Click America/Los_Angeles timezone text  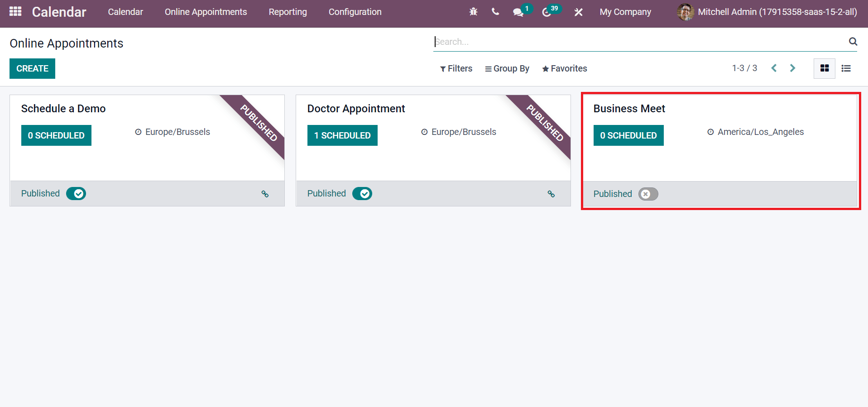click(x=761, y=132)
